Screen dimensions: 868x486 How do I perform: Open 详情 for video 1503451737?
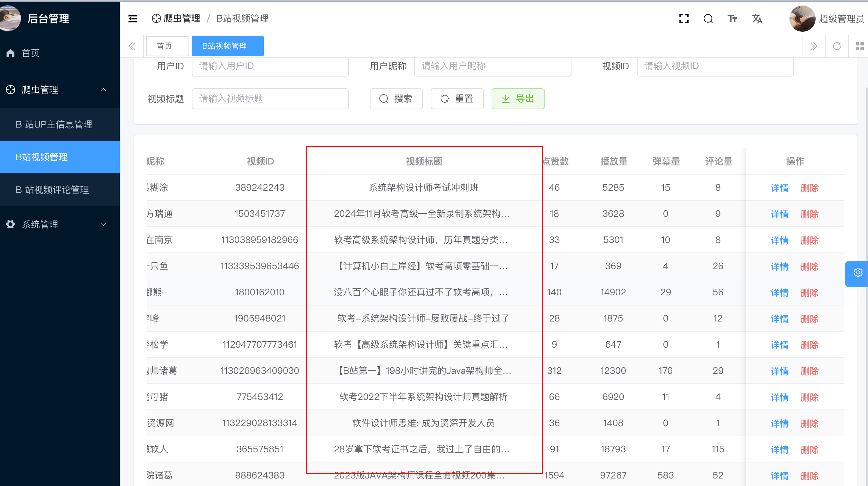[x=779, y=214]
